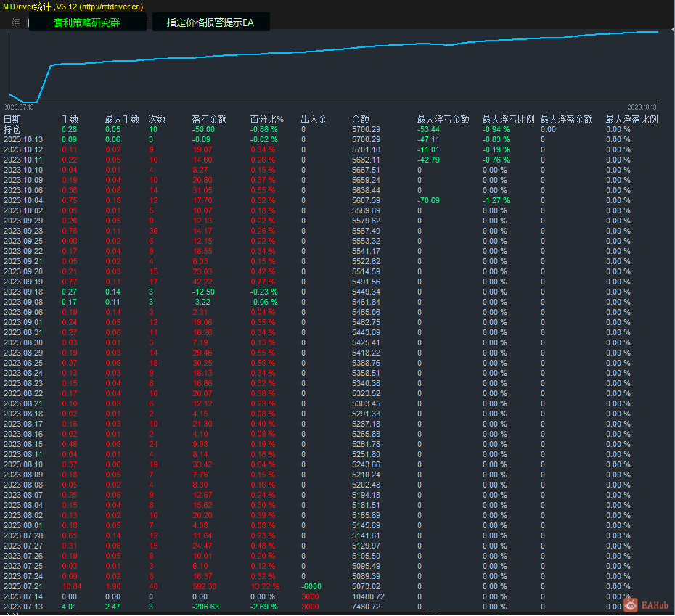
Task: Click the 次数 column header
Action: (x=157, y=119)
